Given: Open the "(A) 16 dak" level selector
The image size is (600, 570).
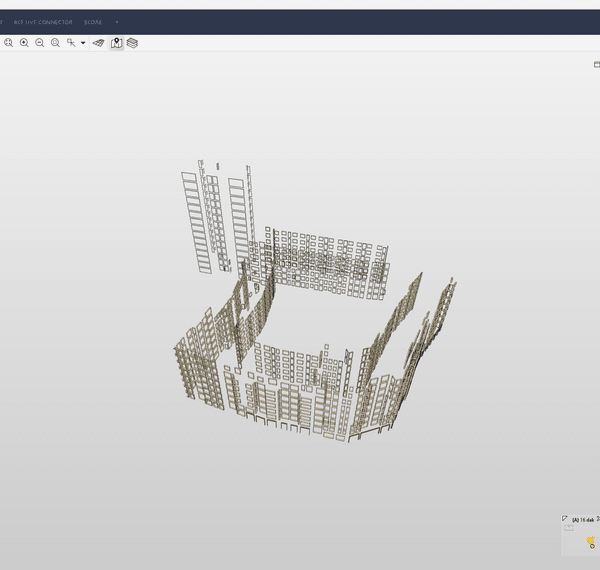Looking at the screenshot, I should point(582,520).
